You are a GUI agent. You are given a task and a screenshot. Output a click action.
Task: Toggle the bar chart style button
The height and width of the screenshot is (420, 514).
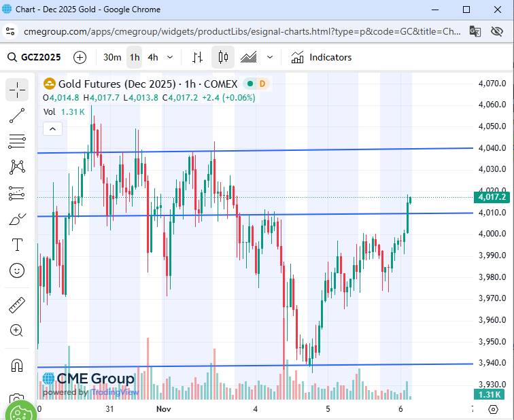click(x=198, y=57)
